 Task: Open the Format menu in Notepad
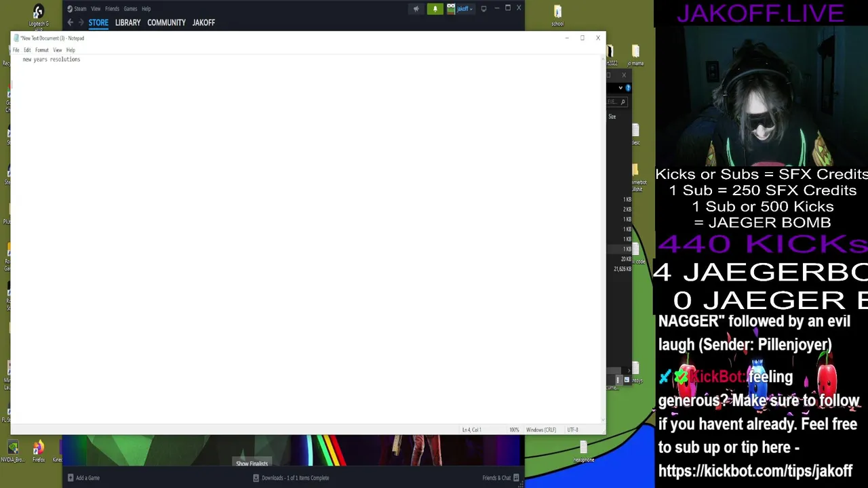point(42,50)
